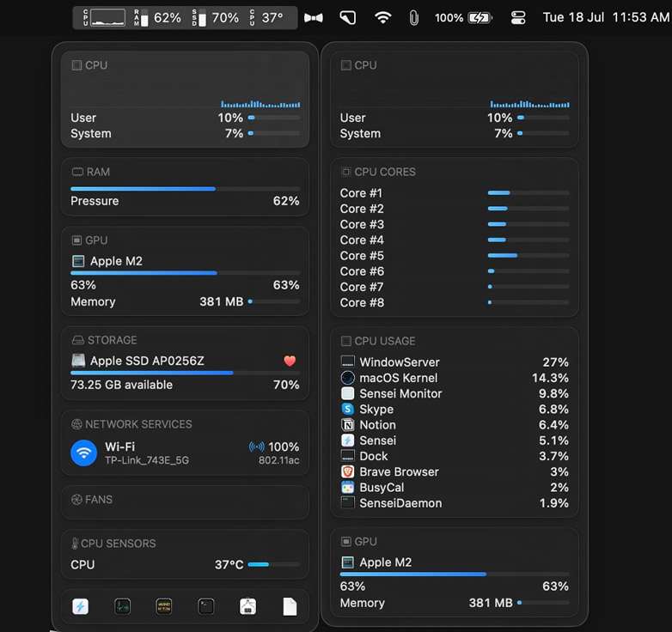Click the Sensei 5.1% value

coord(553,441)
